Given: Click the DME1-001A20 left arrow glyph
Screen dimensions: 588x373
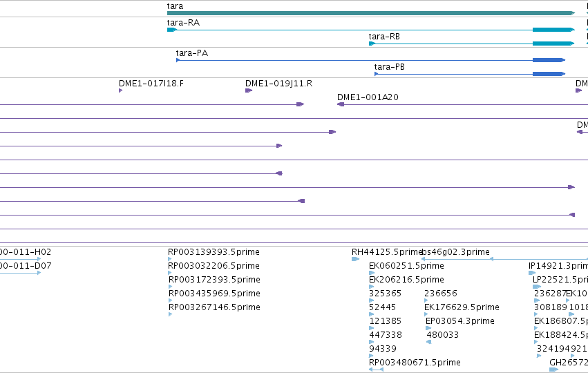Looking at the screenshot, I should tap(341, 104).
